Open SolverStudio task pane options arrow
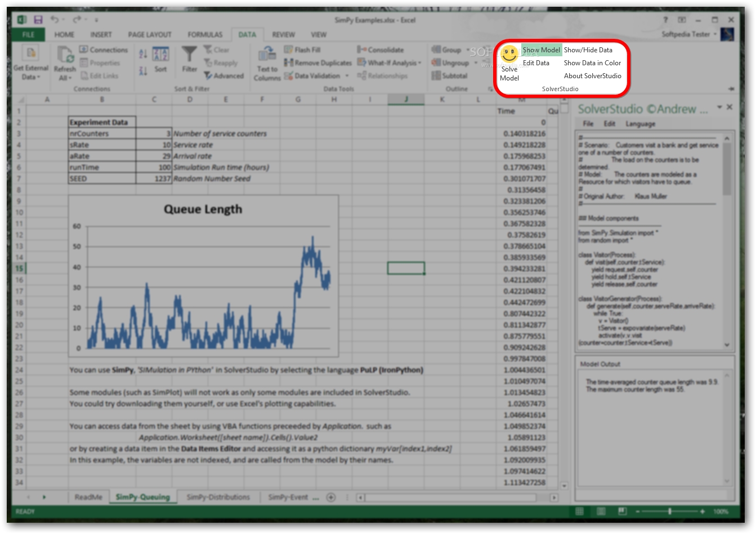This screenshot has height=534, width=756. tap(719, 107)
